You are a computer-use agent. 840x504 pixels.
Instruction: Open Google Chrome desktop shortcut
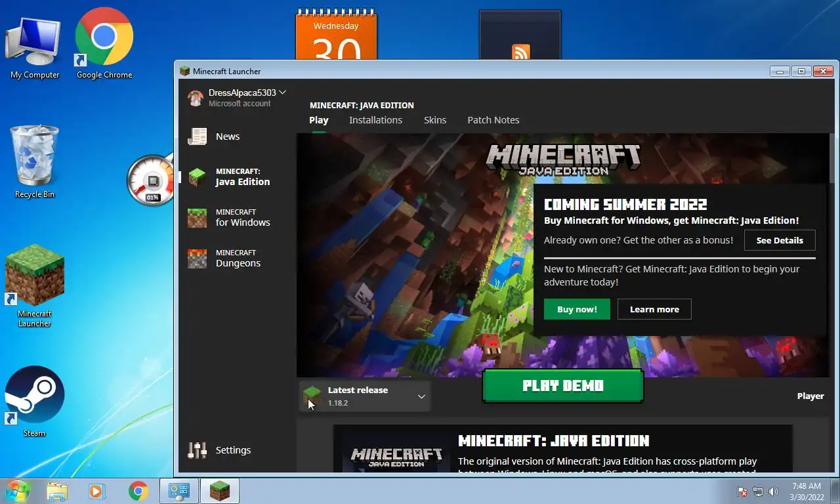coord(104,43)
